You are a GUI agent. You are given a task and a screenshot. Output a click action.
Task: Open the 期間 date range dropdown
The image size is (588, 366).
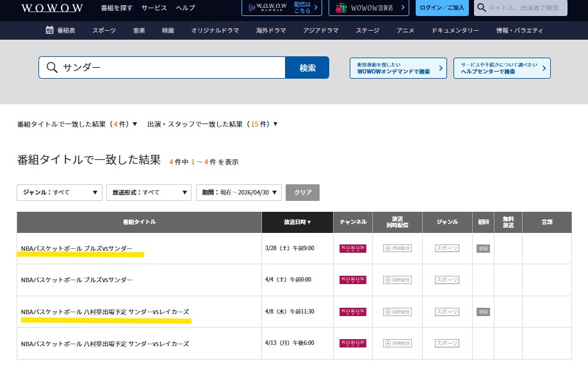pyautogui.click(x=238, y=192)
